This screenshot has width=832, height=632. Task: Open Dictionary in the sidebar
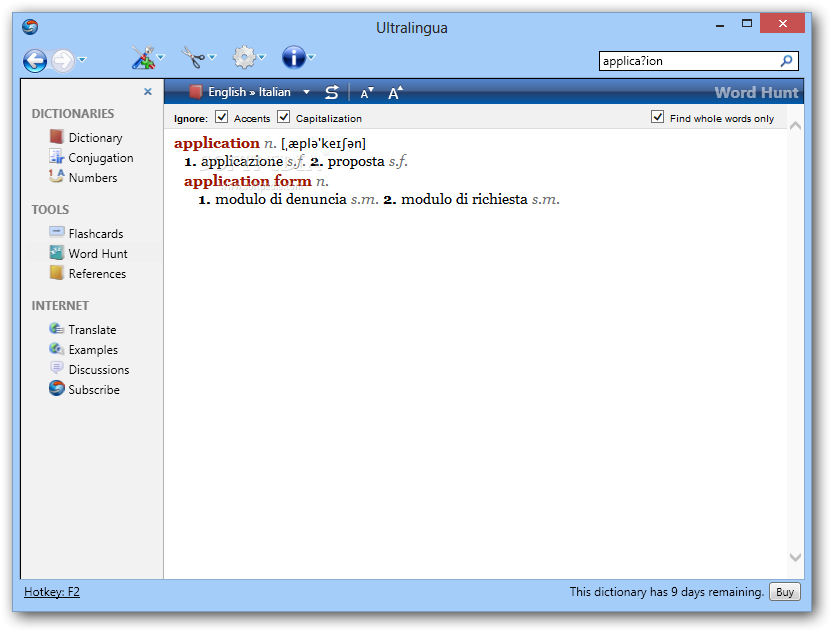(x=96, y=138)
